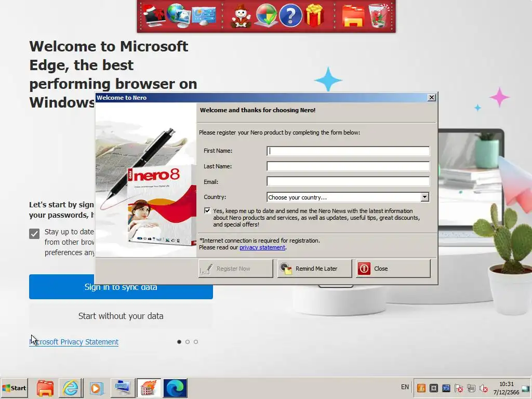Open the file explorer icon on the taskbar

click(x=45, y=388)
